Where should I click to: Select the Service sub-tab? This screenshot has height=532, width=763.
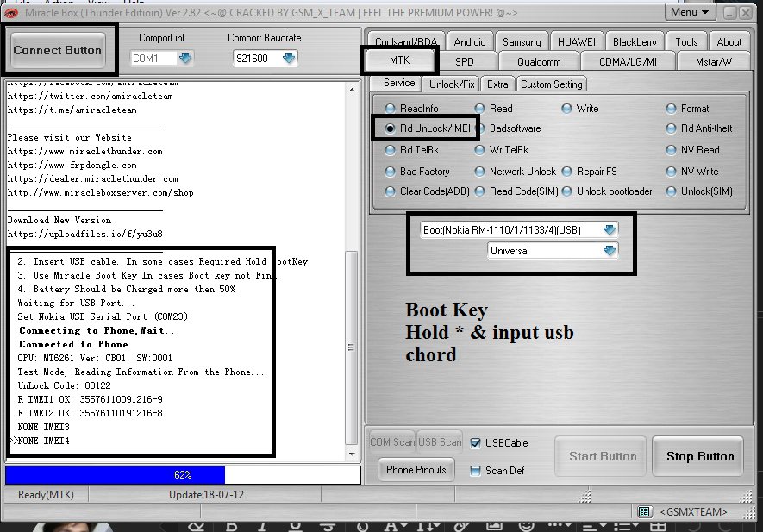click(399, 83)
